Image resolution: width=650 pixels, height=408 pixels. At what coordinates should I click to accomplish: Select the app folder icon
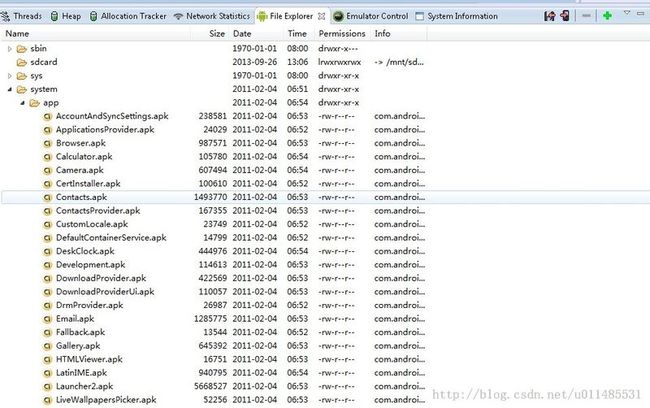pos(35,103)
